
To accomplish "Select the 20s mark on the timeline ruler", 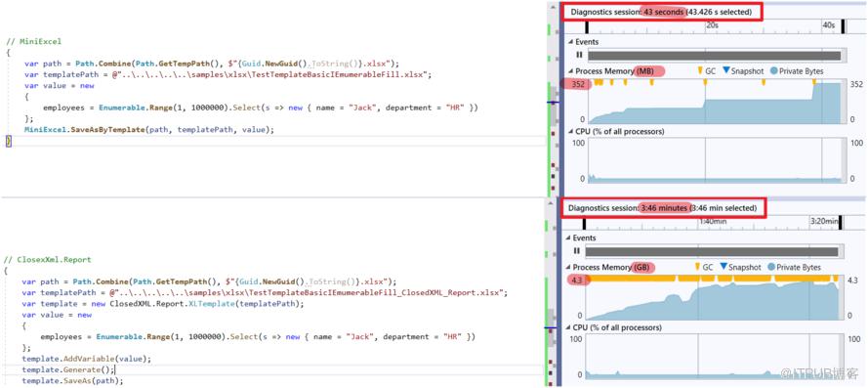I will (x=713, y=25).
